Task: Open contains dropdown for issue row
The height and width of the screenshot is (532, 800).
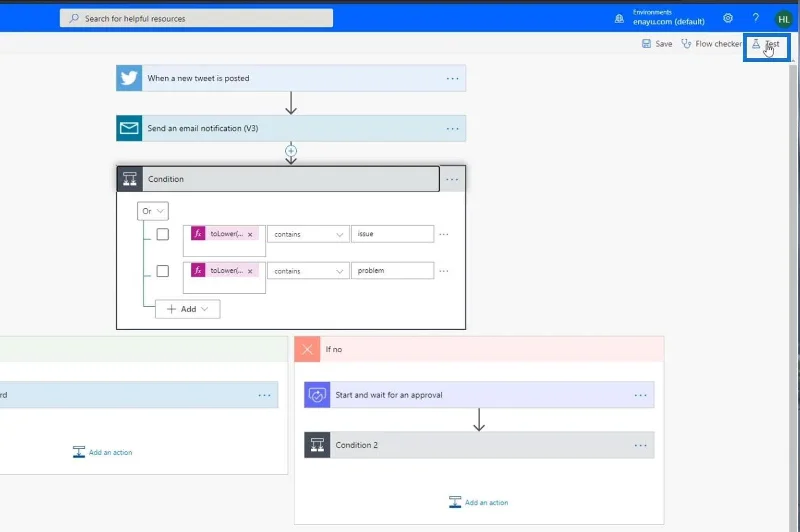Action: click(308, 234)
